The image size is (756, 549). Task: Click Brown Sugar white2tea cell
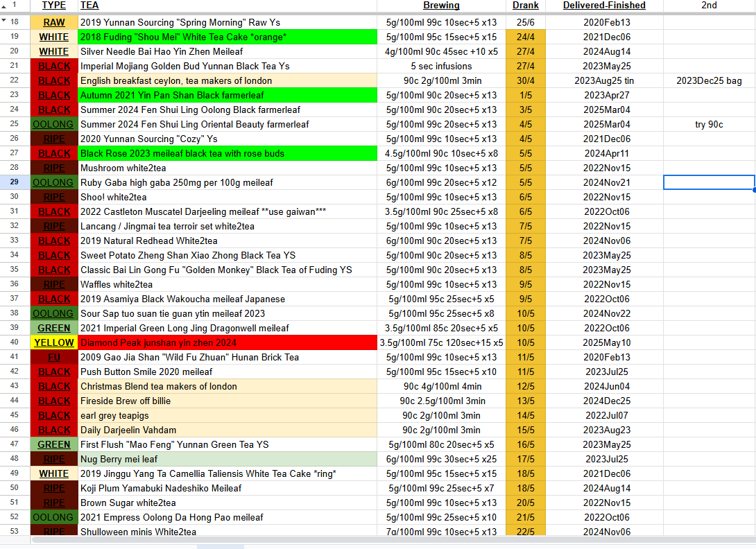(x=227, y=503)
